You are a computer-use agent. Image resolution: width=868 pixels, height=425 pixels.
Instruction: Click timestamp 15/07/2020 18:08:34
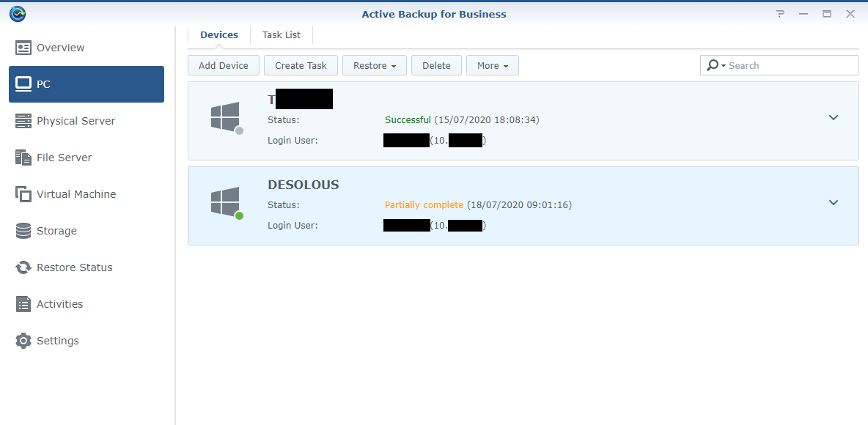tap(487, 119)
